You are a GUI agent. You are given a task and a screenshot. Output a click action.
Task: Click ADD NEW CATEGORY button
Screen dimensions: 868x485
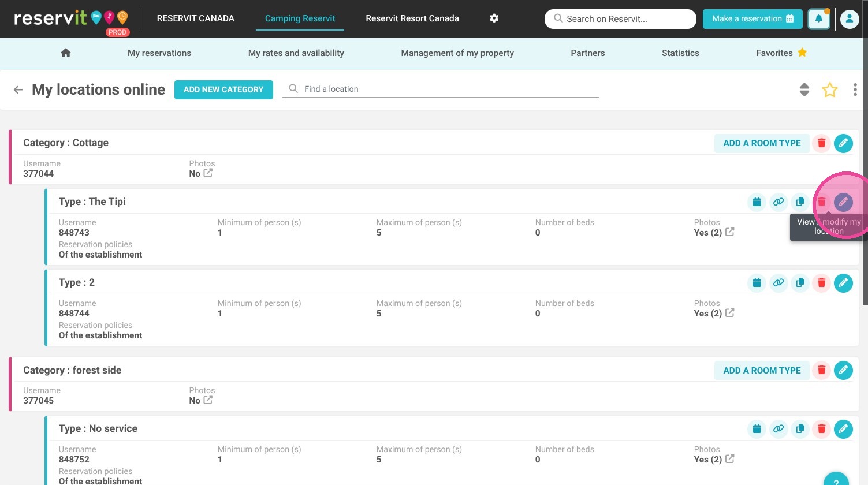[223, 89]
